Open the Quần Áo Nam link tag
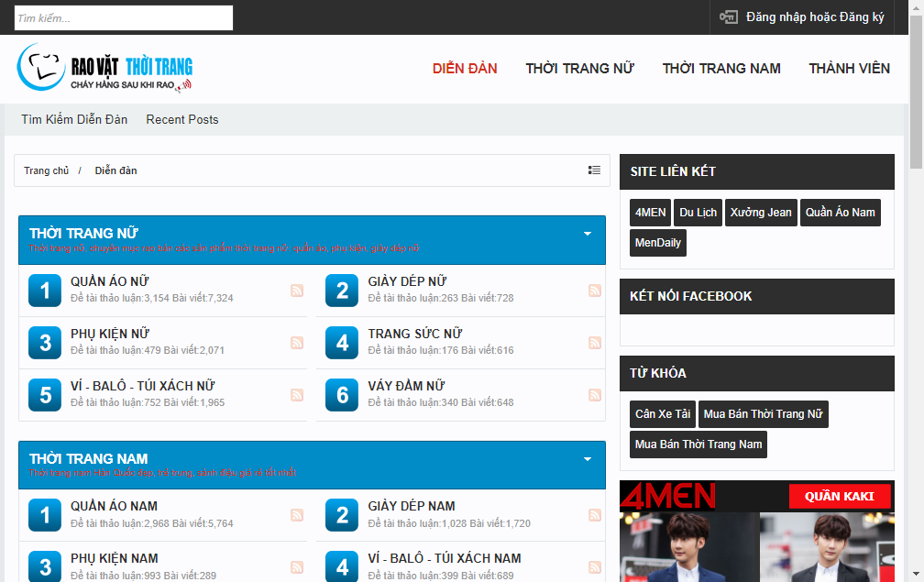Viewport: 924px width, 582px height. 841,213
